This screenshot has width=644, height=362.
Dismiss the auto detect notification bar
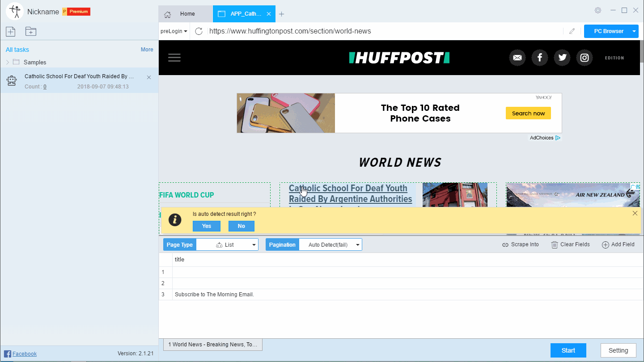[635, 213]
